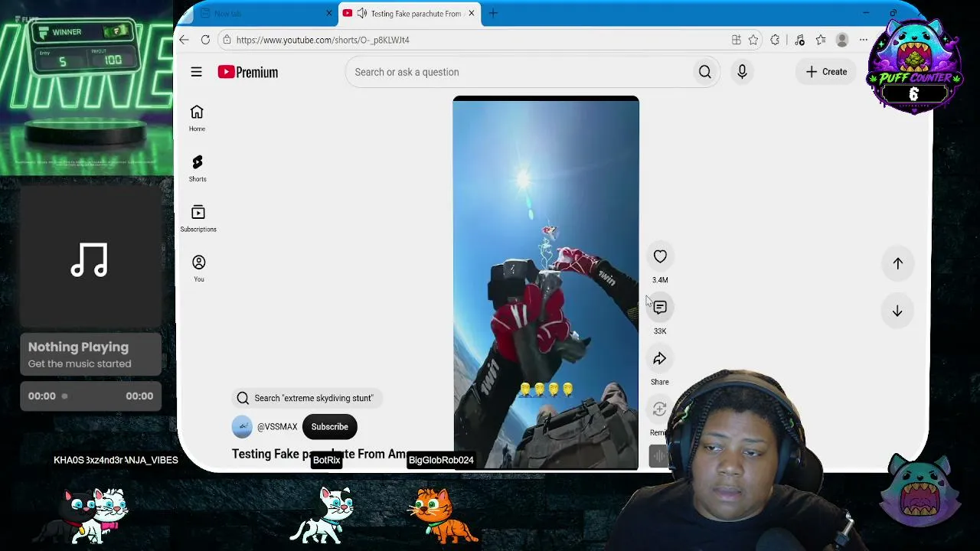Open the app/split-screen icon in address bar
Screen dimensions: 980x551
coord(736,40)
